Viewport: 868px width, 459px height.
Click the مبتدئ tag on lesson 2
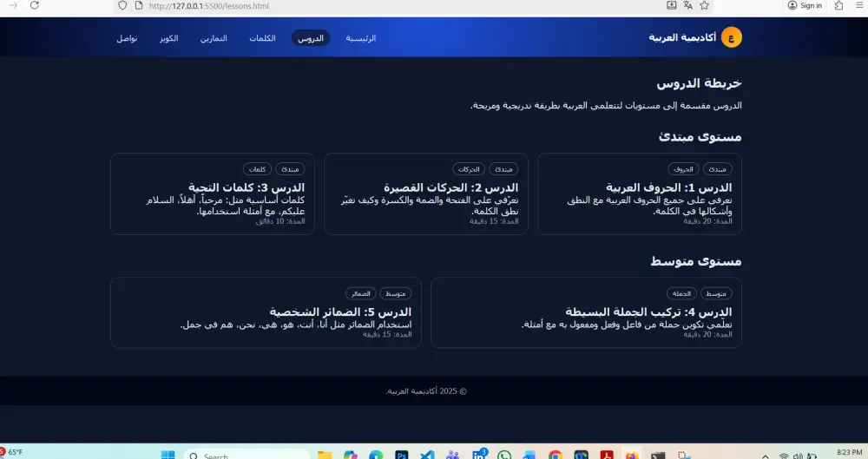(x=503, y=169)
